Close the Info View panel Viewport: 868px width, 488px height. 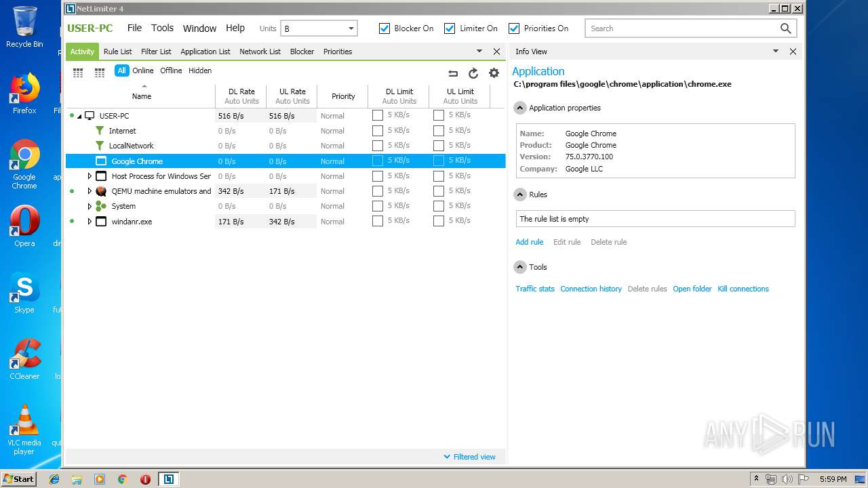point(793,52)
